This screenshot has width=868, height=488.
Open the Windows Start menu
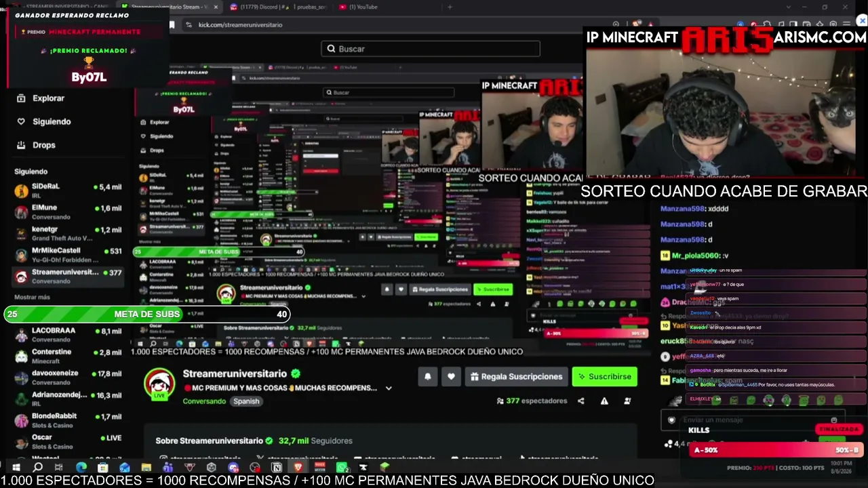(x=16, y=467)
